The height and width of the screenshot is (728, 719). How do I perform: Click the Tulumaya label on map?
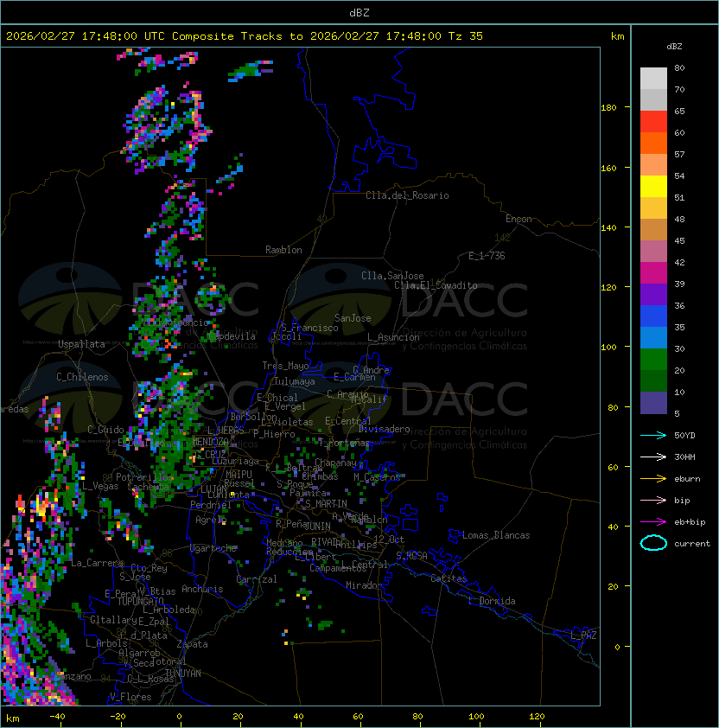pyautogui.click(x=295, y=381)
